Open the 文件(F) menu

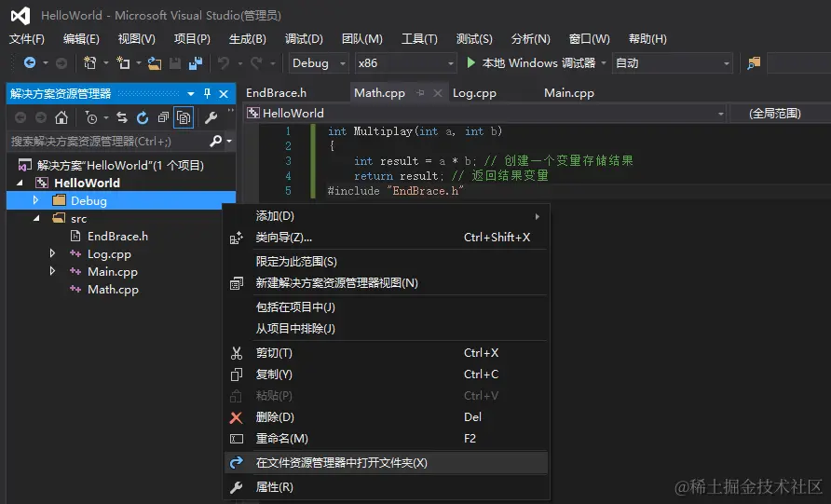[26, 39]
